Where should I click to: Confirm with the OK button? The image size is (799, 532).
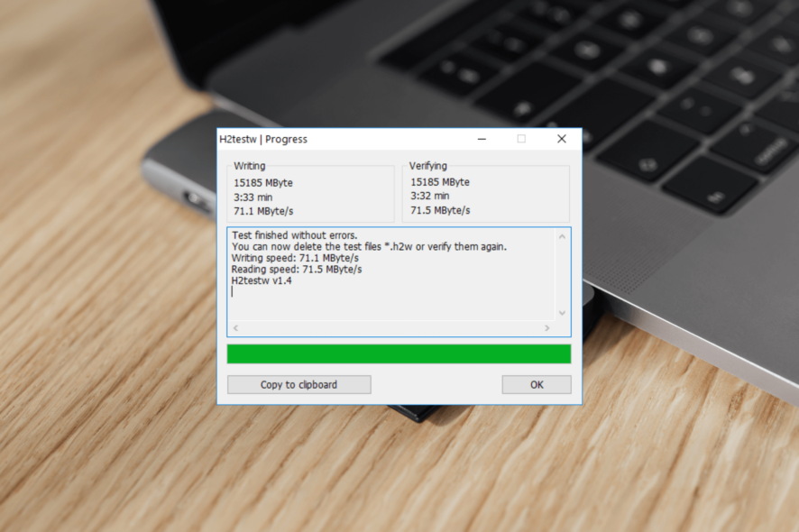537,385
